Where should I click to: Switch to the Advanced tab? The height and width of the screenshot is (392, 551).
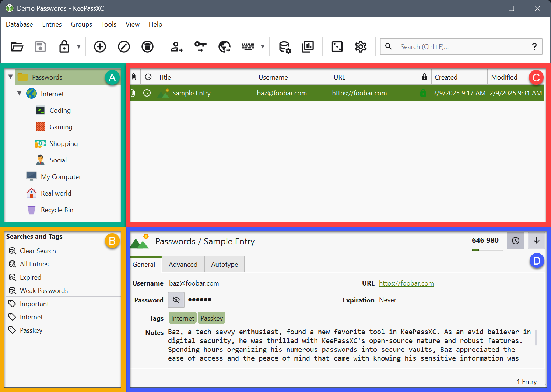pos(183,264)
